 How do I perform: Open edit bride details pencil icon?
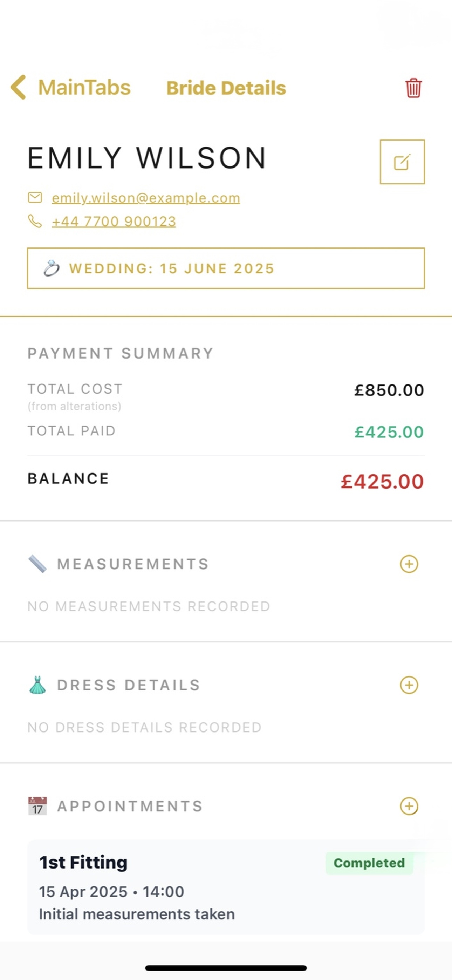pos(402,162)
